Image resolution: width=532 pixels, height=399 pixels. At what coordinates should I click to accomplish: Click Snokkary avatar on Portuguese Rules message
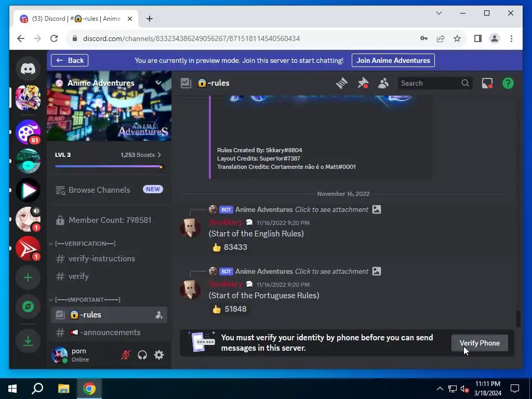pyautogui.click(x=190, y=289)
